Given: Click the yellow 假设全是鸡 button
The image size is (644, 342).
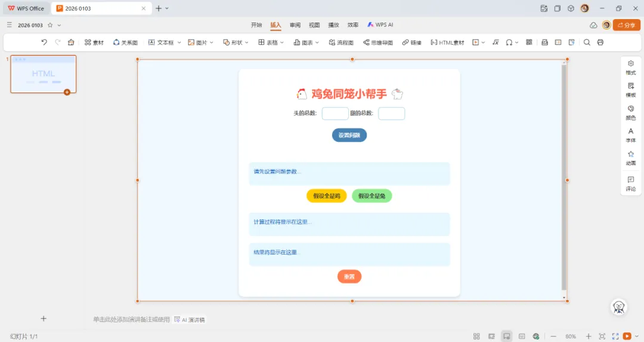Looking at the screenshot, I should (x=327, y=196).
